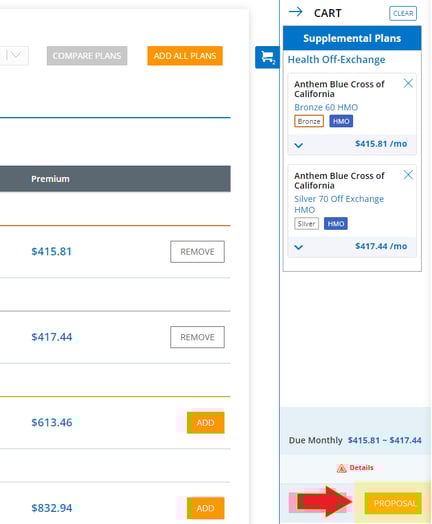This screenshot has height=524, width=432.
Task: Add the $832.94 plan
Action: [x=205, y=508]
